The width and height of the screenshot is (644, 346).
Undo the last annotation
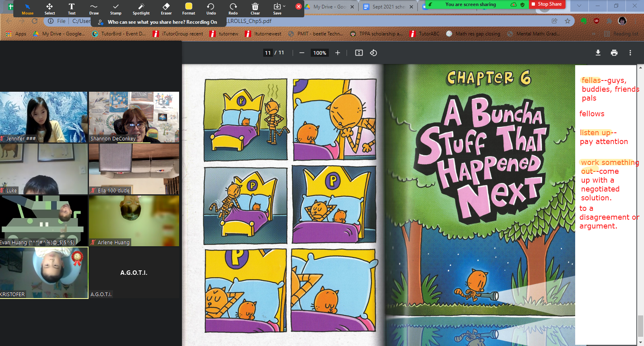(x=211, y=9)
